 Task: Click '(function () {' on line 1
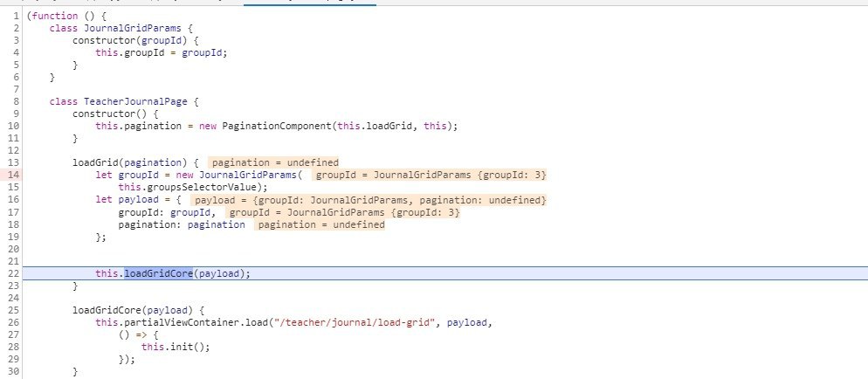tap(66, 16)
